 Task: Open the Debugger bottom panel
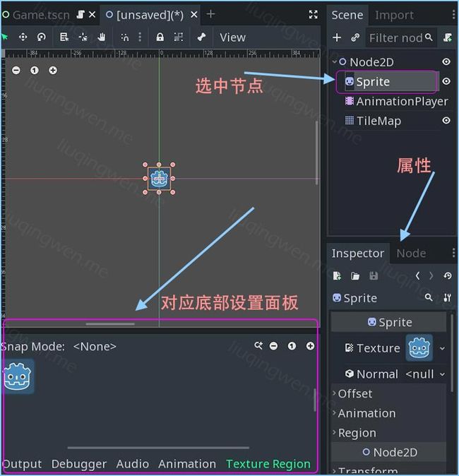click(79, 464)
